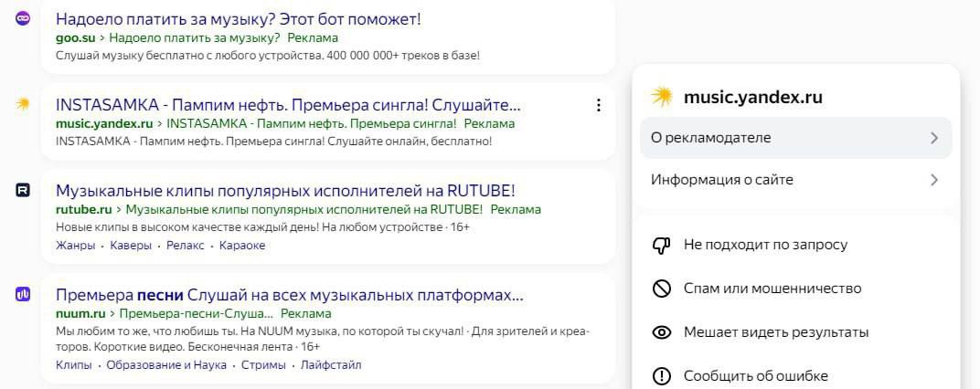Click the Yandex Music favicon in the results
Viewport: 980px width, 389px height.
[x=23, y=104]
